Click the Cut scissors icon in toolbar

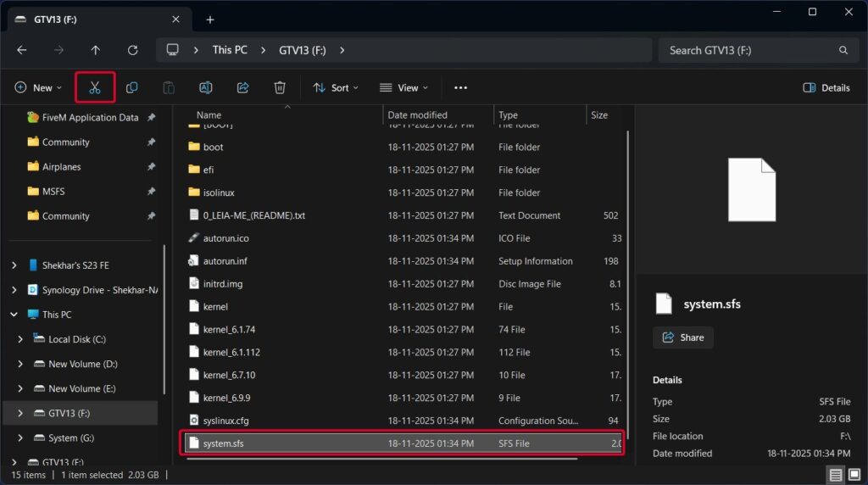[x=95, y=87]
